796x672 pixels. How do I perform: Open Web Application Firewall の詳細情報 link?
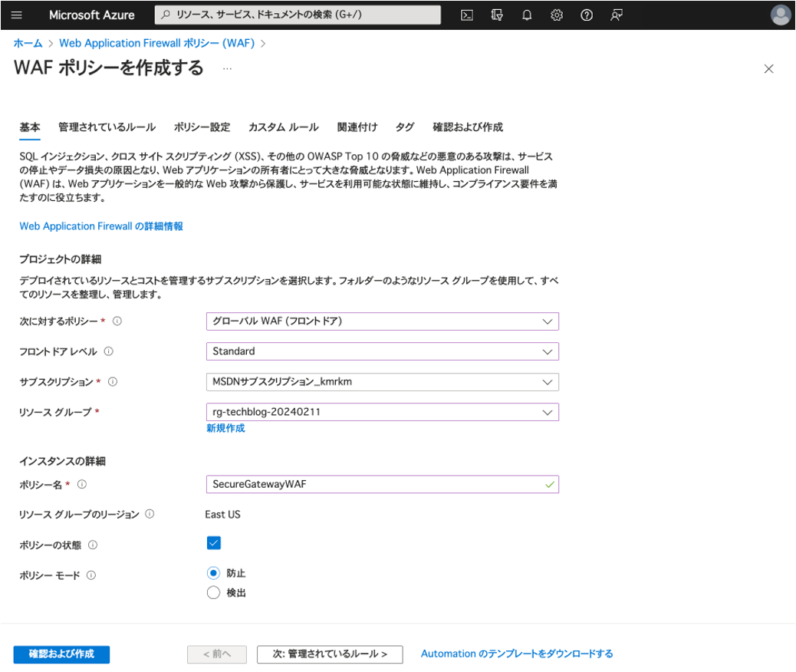(101, 226)
